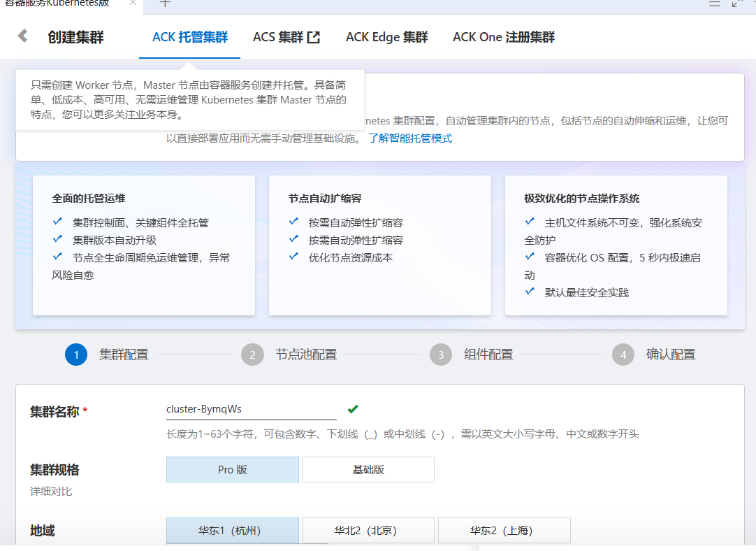
Task: Open the new browser tab plus button
Action: [x=165, y=3]
